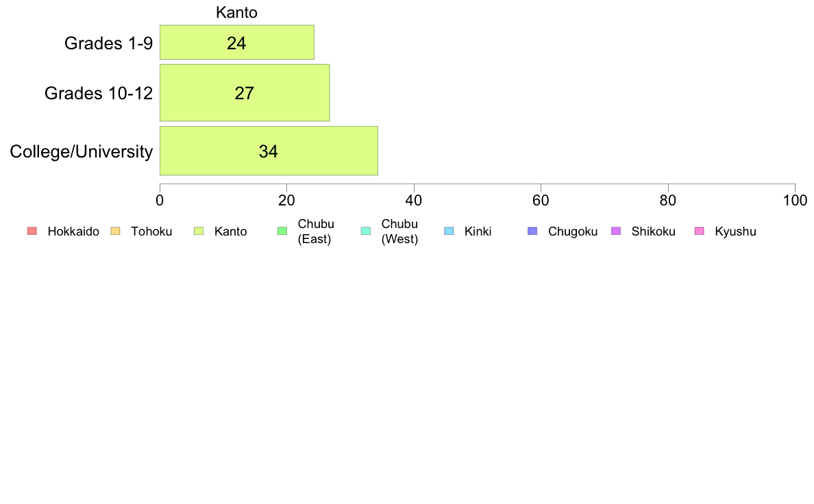Image resolution: width=814 pixels, height=504 pixels.
Task: Click the Kanto yellow-green legend swatch
Action: click(199, 231)
